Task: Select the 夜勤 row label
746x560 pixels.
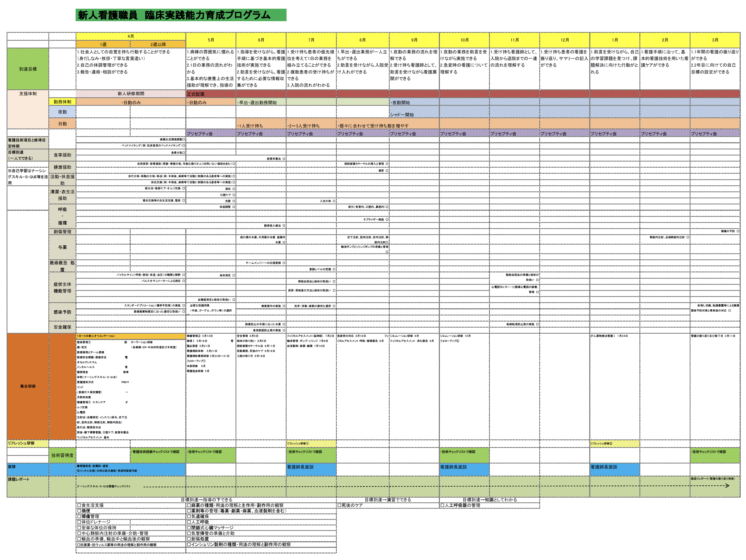Action: pos(62,112)
